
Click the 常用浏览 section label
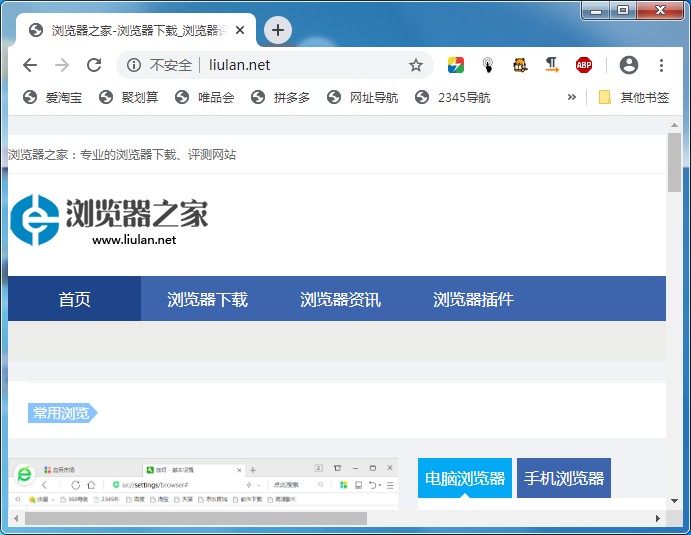tap(62, 413)
